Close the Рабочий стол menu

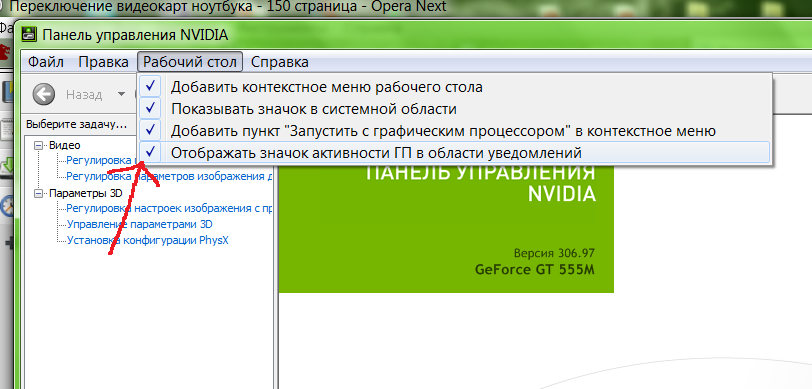click(190, 62)
